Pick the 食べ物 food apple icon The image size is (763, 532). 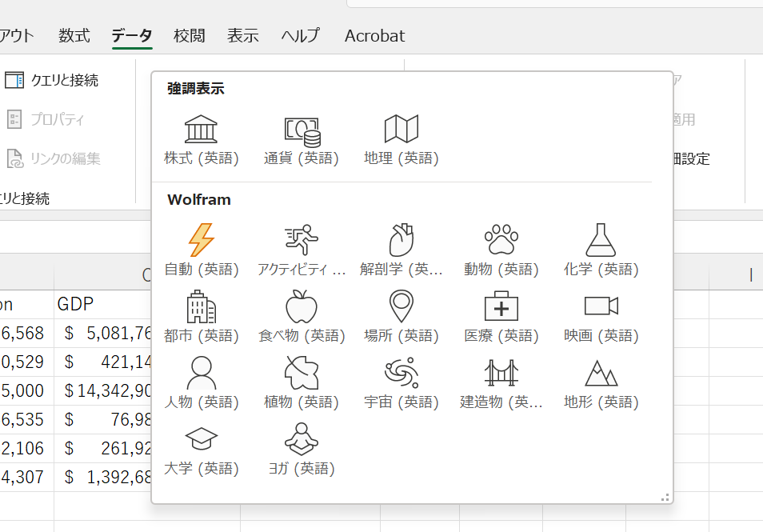tap(300, 306)
